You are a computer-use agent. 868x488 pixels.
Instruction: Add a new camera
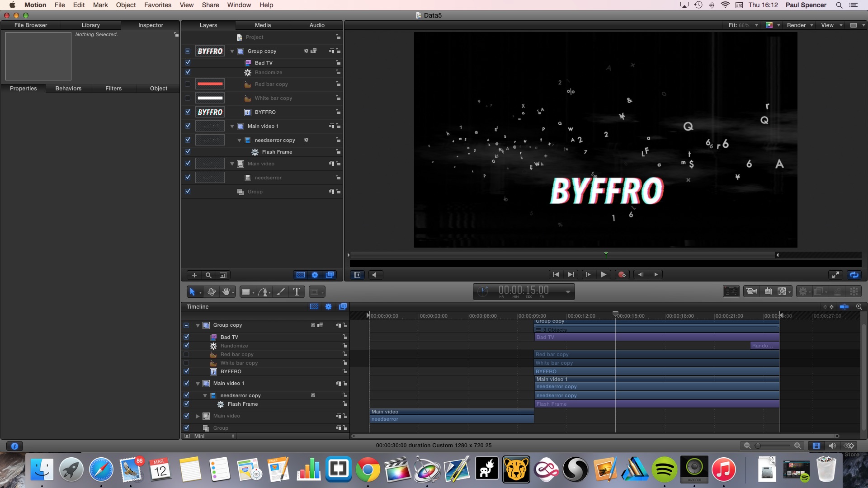tap(751, 291)
